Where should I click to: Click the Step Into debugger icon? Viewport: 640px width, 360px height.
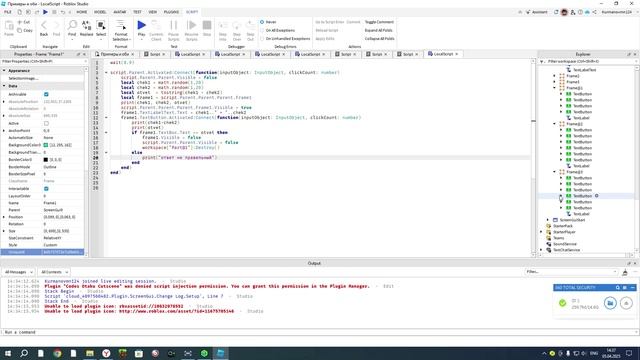coord(223,26)
